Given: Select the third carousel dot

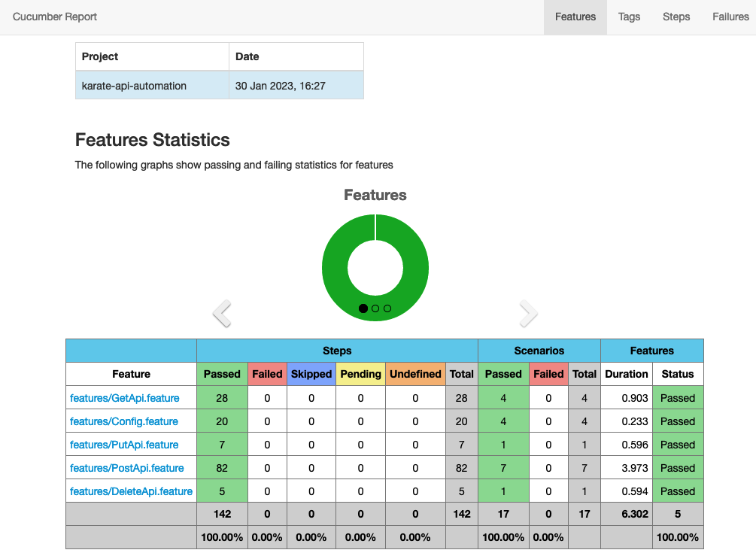Looking at the screenshot, I should tap(387, 308).
